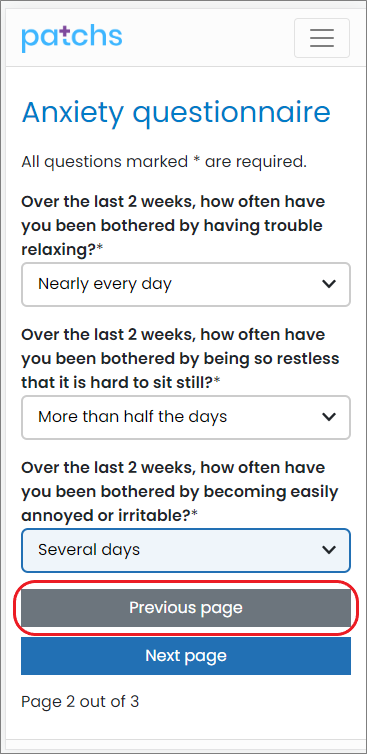Screen dimensions: 367x754
Task: Click chevron arrow on trouble relaxing dropdown
Action: point(329,284)
